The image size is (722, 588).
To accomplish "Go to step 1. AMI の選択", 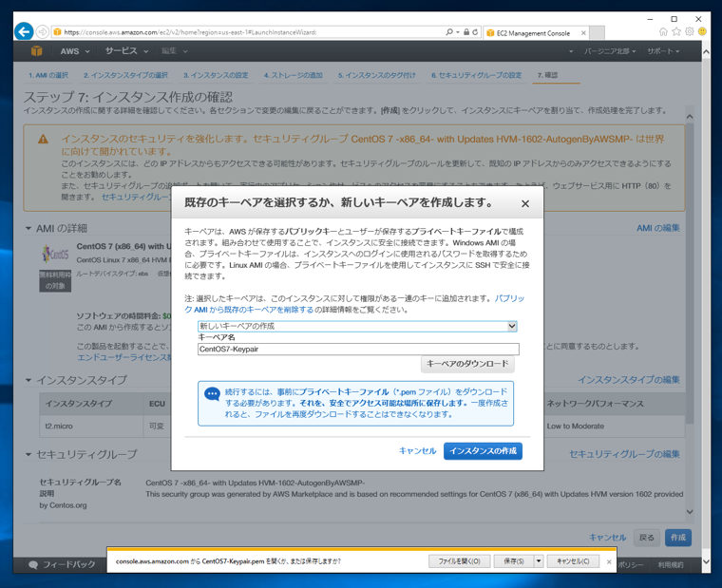I will [x=48, y=75].
